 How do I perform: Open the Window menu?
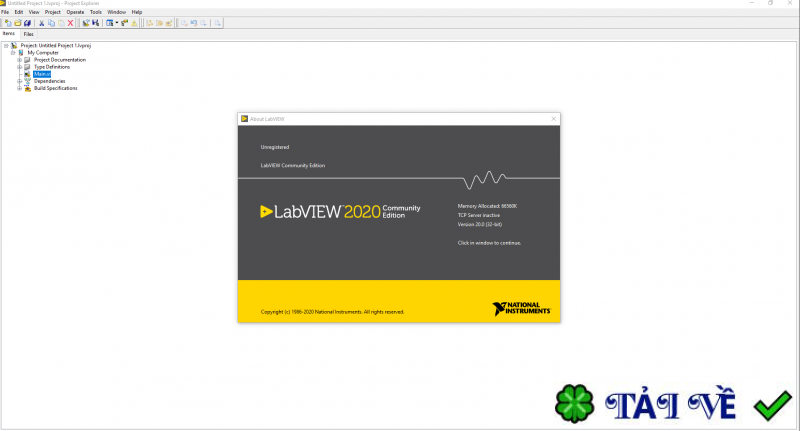[116, 12]
